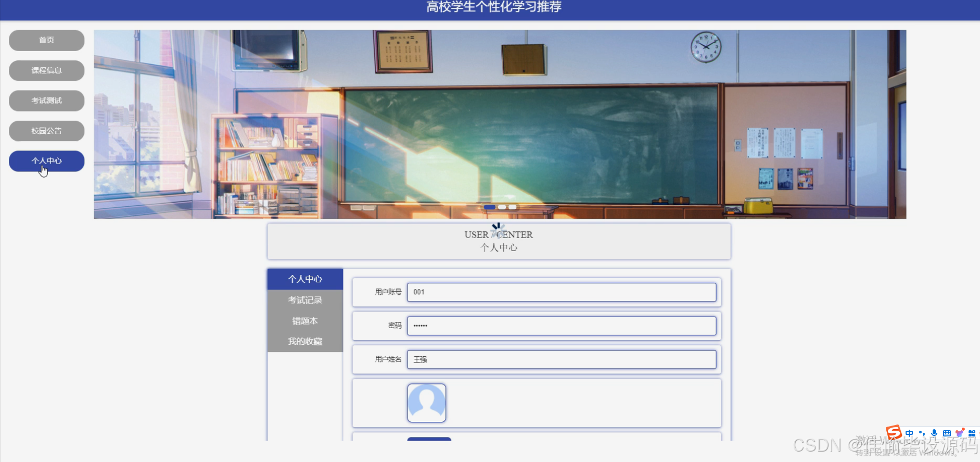Click the Sogou input method S logo
The image size is (980, 462).
point(894,433)
